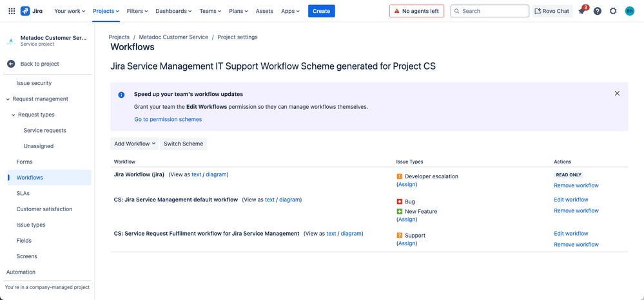Open the Plans dropdown
The height and width of the screenshot is (300, 644).
pos(239,11)
